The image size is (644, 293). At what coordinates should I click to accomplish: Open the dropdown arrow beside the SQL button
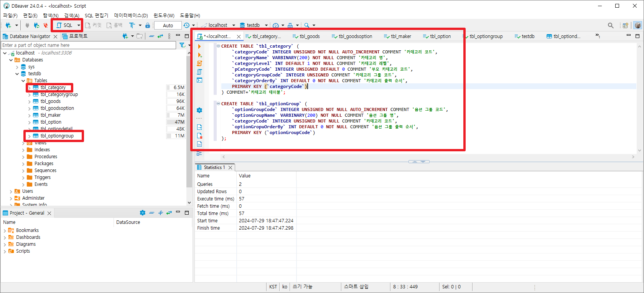[79, 25]
